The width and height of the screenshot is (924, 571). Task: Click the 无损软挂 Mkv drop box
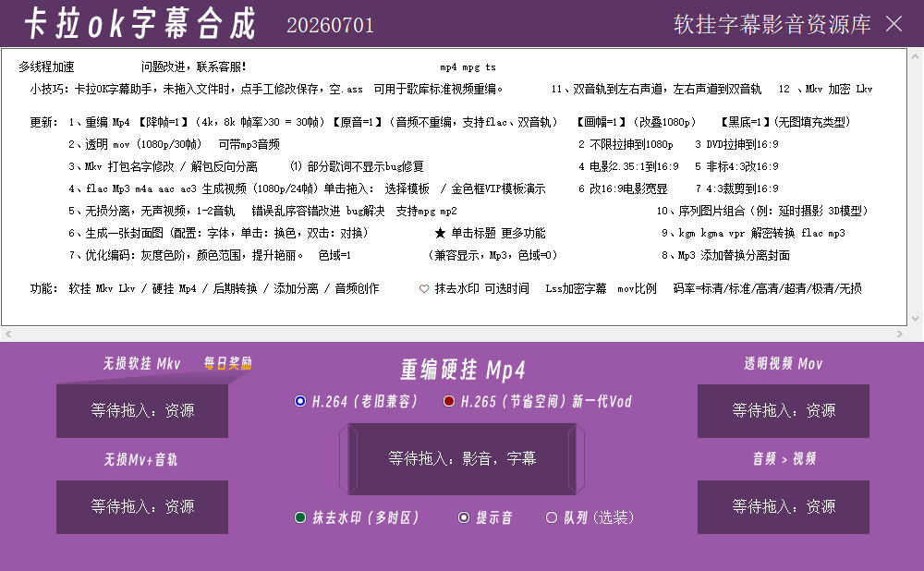[x=142, y=411]
